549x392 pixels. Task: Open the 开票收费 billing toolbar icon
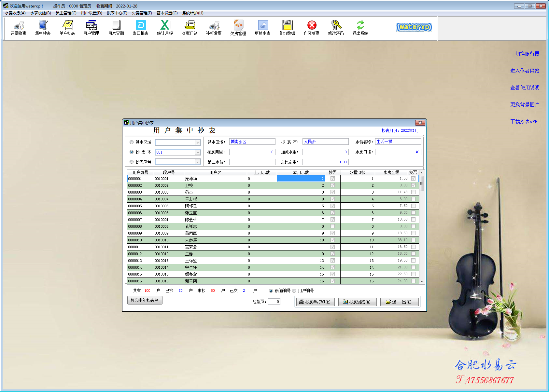(18, 28)
